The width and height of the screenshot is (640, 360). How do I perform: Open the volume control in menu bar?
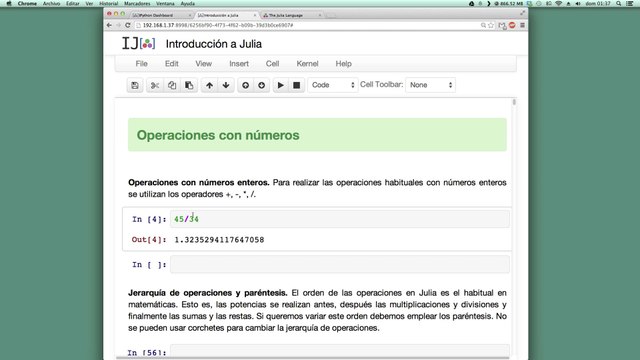tap(578, 3)
